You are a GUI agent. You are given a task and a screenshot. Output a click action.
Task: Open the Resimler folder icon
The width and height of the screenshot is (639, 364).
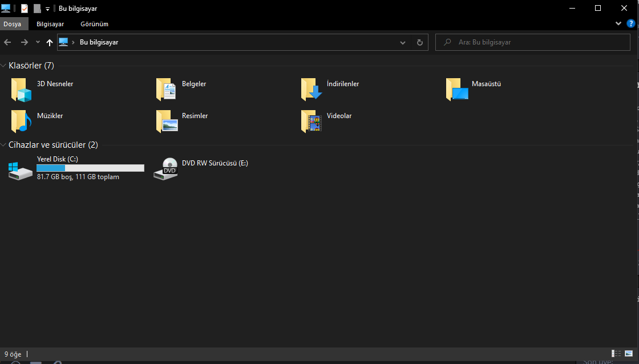pyautogui.click(x=166, y=122)
